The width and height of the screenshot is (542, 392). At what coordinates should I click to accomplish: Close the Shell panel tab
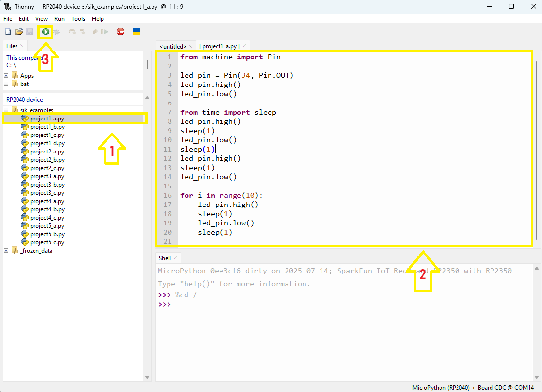[x=175, y=258]
